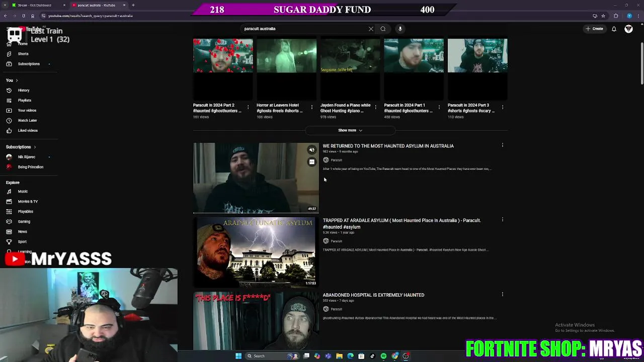
Task: Open Movies & TV under Explore
Action: 28,202
